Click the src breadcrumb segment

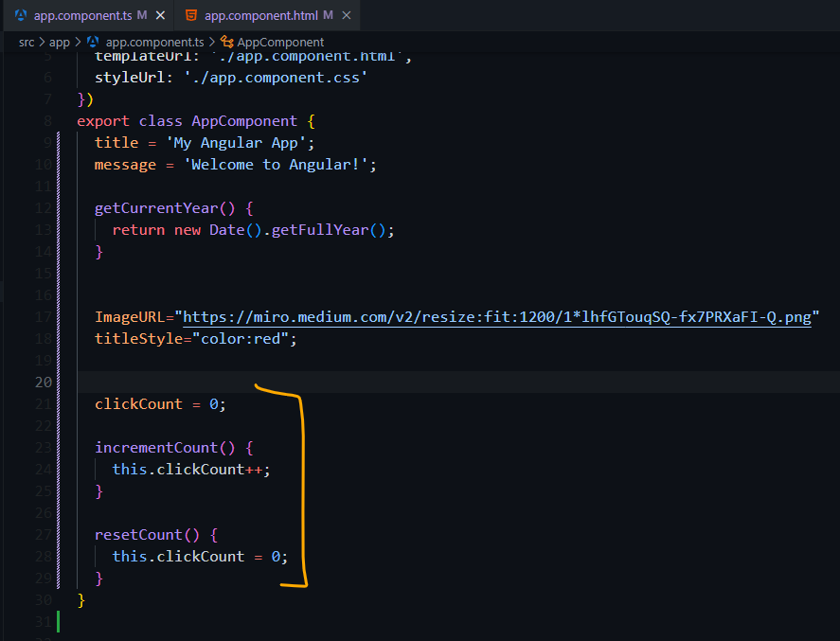(27, 43)
